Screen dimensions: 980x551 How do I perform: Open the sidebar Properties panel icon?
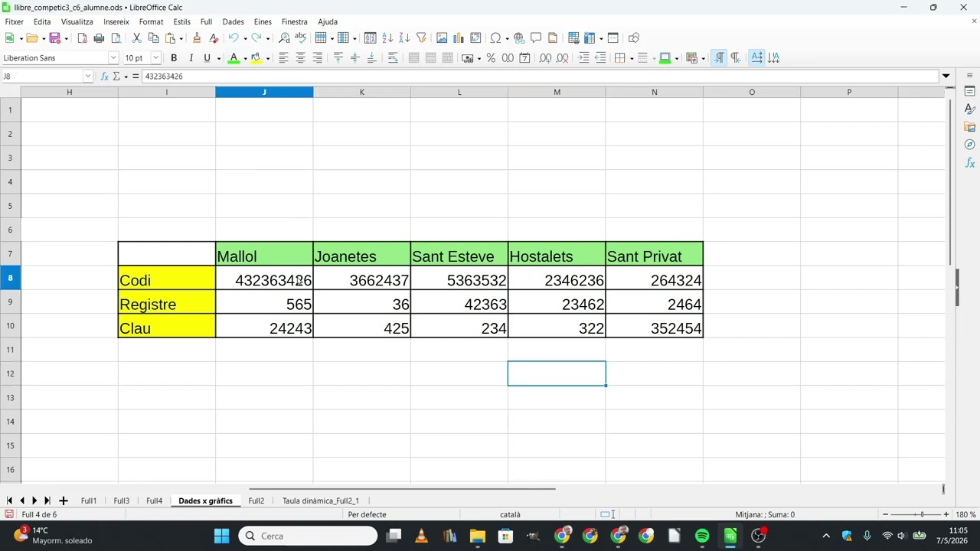[x=969, y=92]
